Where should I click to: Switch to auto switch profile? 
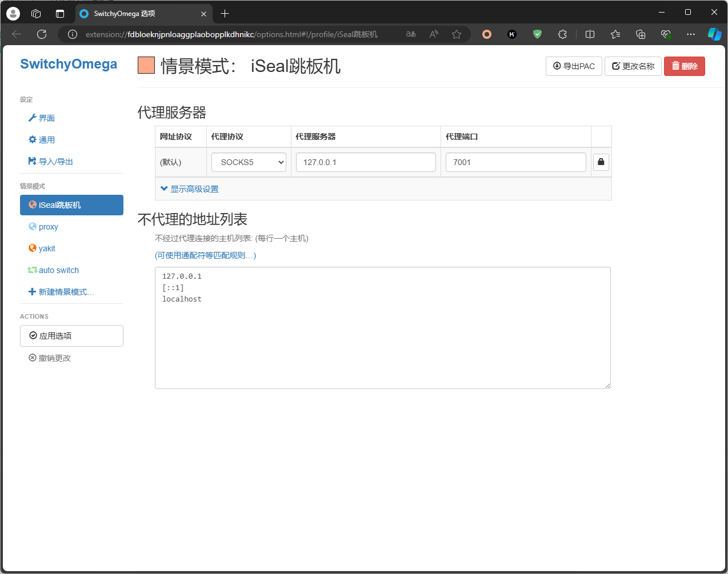click(58, 270)
